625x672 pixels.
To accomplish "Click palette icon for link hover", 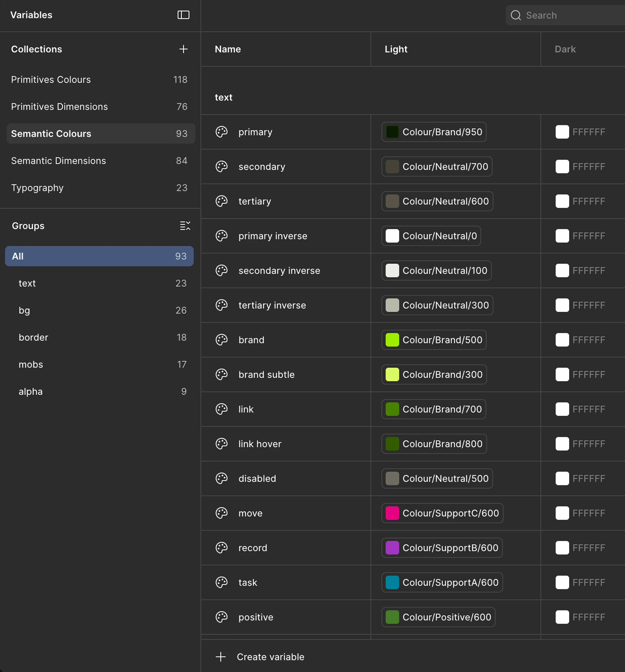I will (222, 444).
